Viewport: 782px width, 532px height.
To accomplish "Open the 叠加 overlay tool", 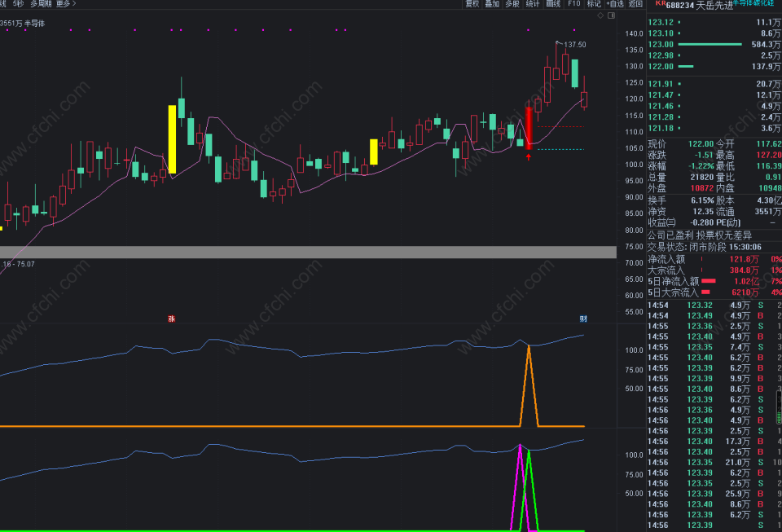I will (492, 3).
